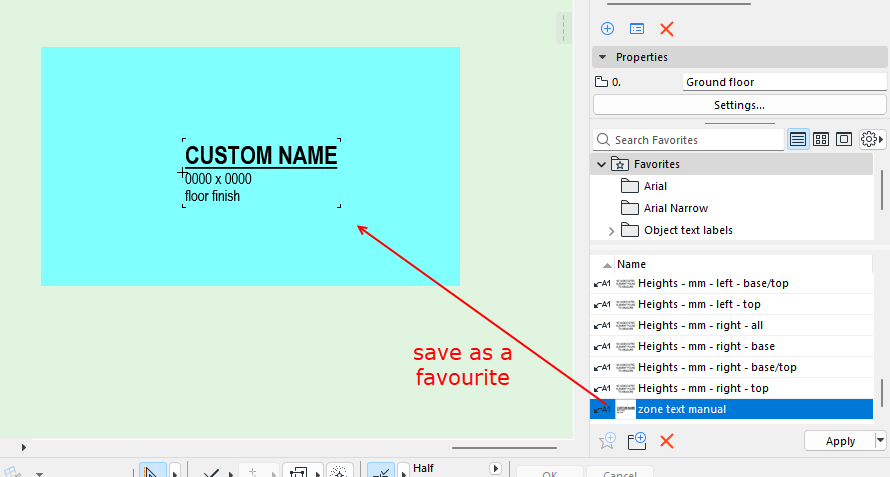Click the dotted-circle sparkle icon in bottom toolbar

[x=339, y=471]
